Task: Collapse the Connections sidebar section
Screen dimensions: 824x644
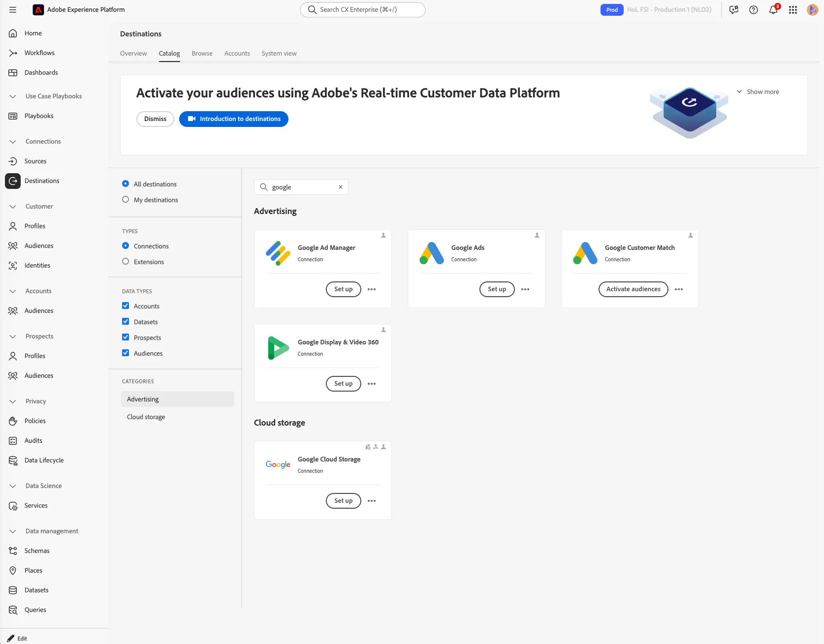Action: click(13, 142)
